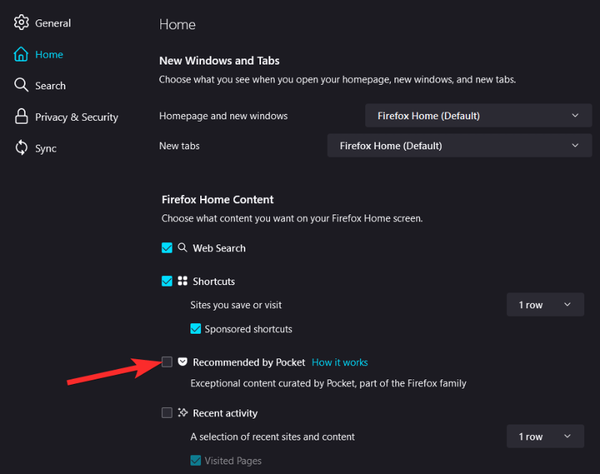Click the General gear icon
This screenshot has height=474, width=600.
coord(21,22)
